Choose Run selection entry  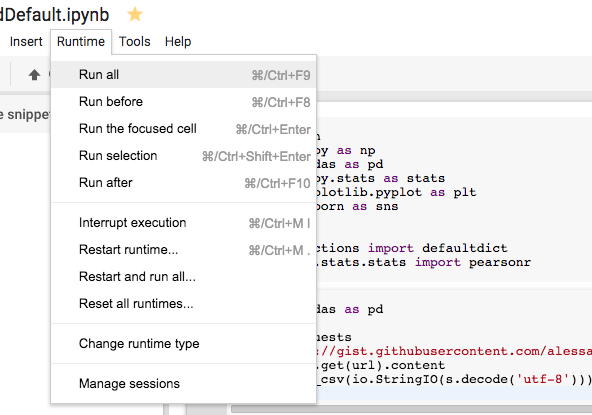click(183, 156)
